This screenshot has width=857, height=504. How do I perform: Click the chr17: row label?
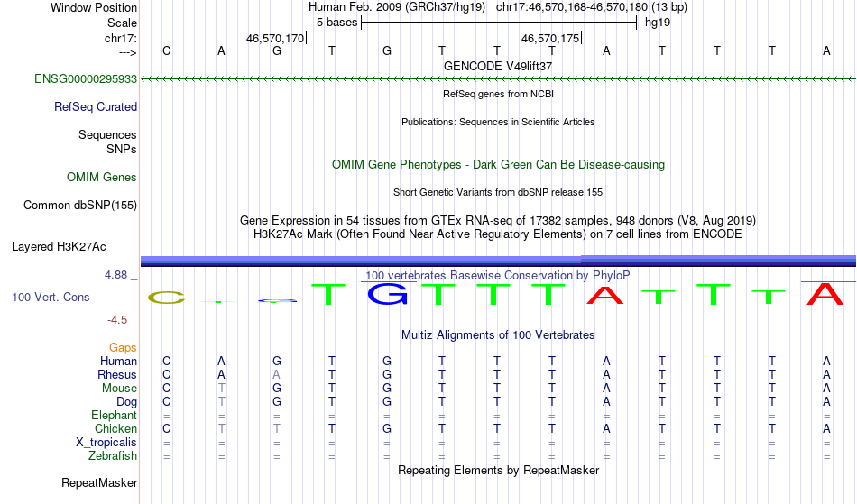[120, 38]
